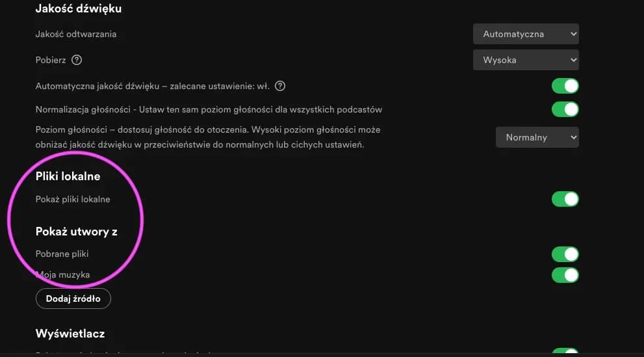Click the Jakość odtwarzania setting label
644x357 pixels.
75,34
